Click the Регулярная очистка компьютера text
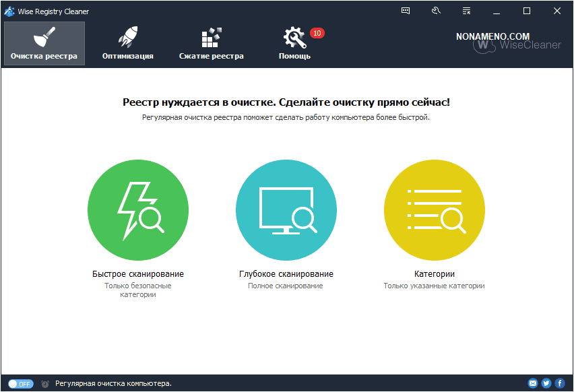 [113, 383]
